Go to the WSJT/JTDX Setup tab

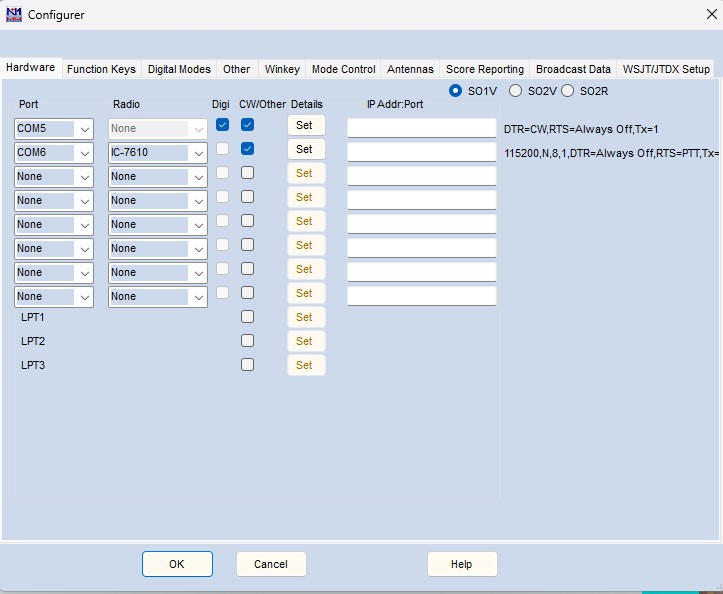[666, 69]
